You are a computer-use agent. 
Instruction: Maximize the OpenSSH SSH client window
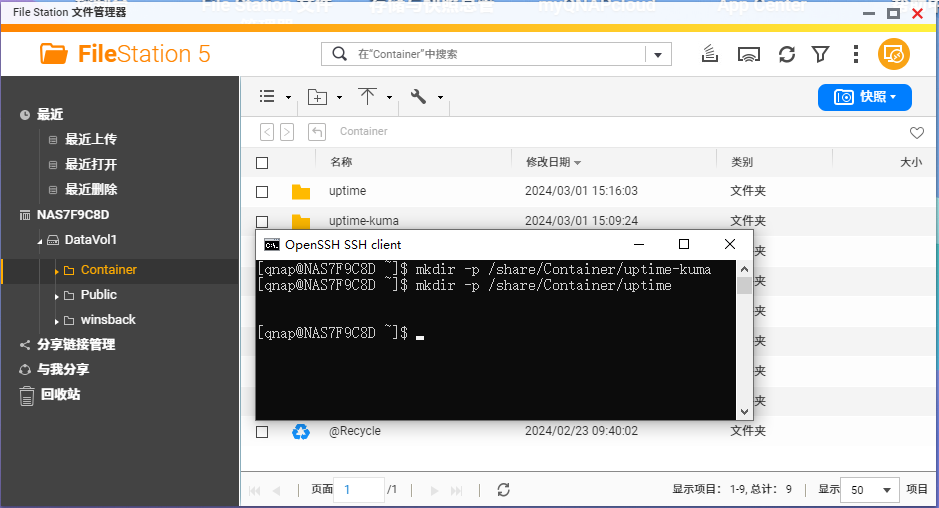(x=684, y=244)
